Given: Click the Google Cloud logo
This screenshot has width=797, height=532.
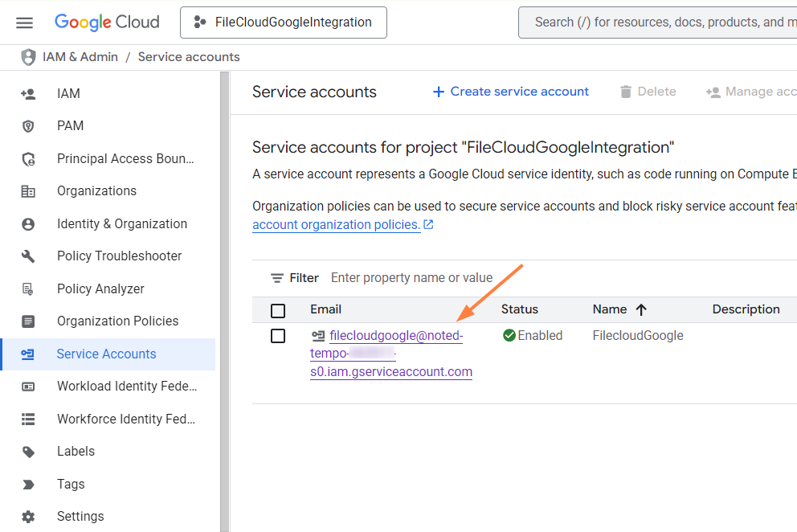Looking at the screenshot, I should pos(107,23).
